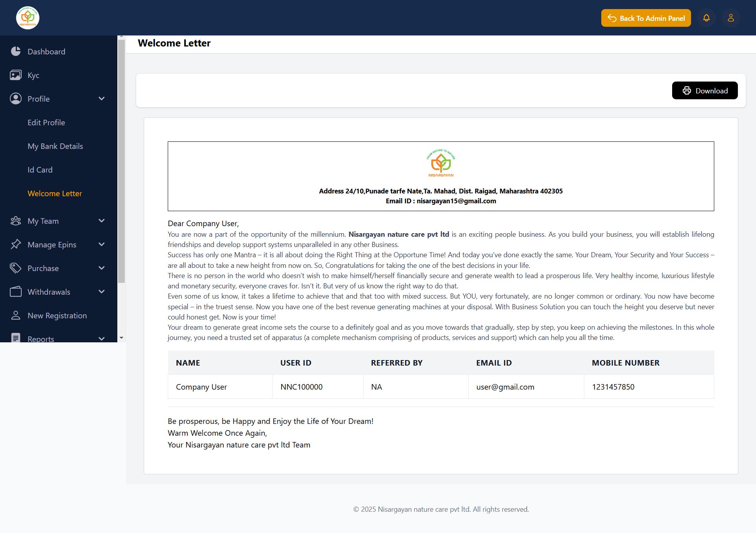Go to Kyc page
Viewport: 756px width, 533px height.
click(33, 75)
